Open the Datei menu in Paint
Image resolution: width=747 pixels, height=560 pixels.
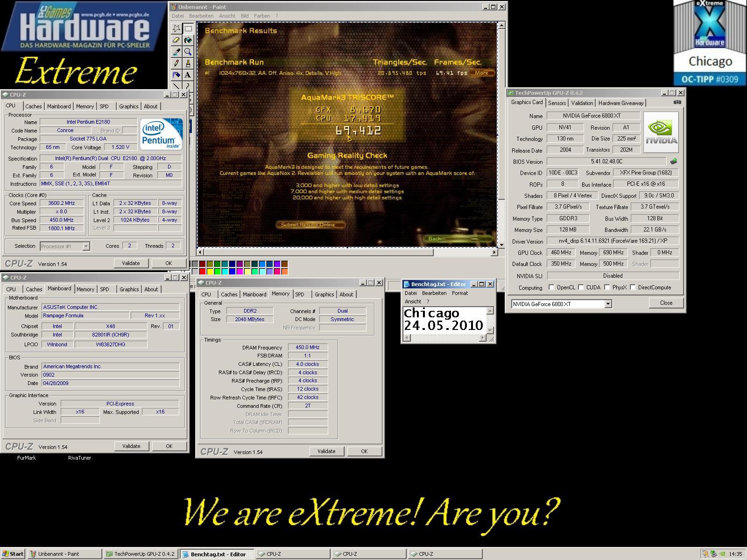[x=178, y=16]
